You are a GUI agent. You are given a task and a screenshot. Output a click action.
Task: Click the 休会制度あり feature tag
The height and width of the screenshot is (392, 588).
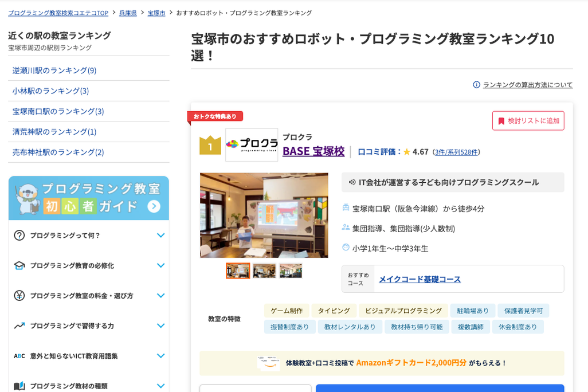tap(518, 327)
